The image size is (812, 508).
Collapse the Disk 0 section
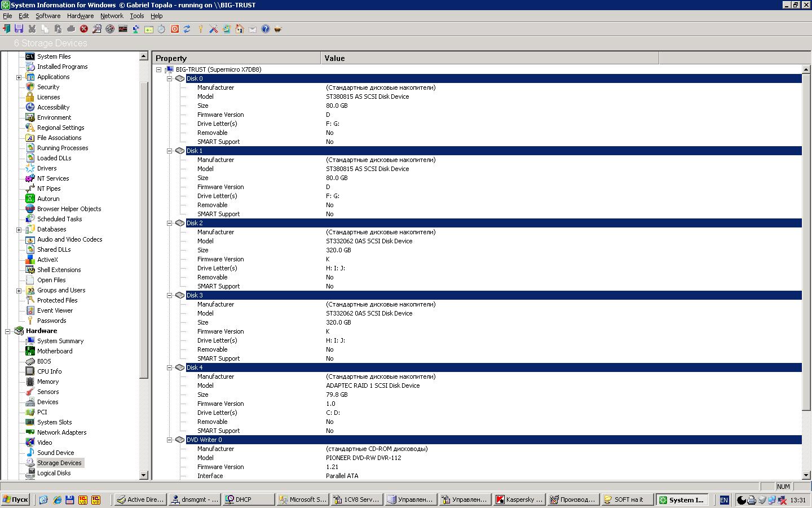click(169, 78)
